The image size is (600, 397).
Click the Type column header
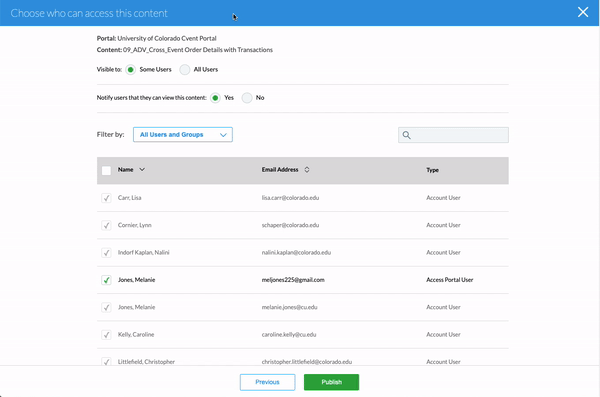click(433, 170)
